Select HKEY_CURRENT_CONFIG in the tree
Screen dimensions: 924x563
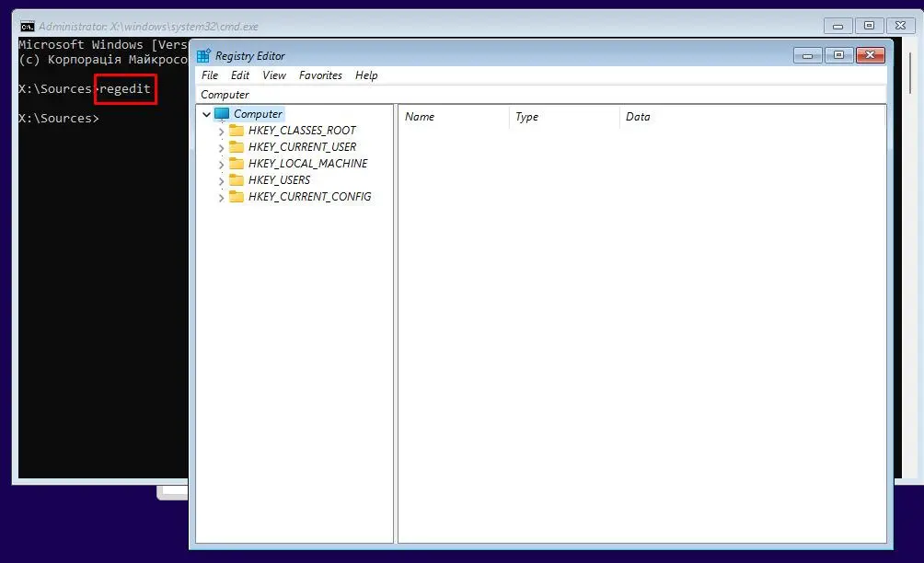(x=309, y=196)
